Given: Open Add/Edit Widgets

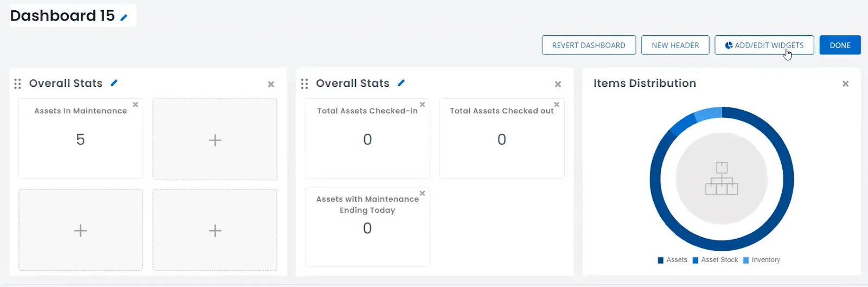Looking at the screenshot, I should coord(764,45).
